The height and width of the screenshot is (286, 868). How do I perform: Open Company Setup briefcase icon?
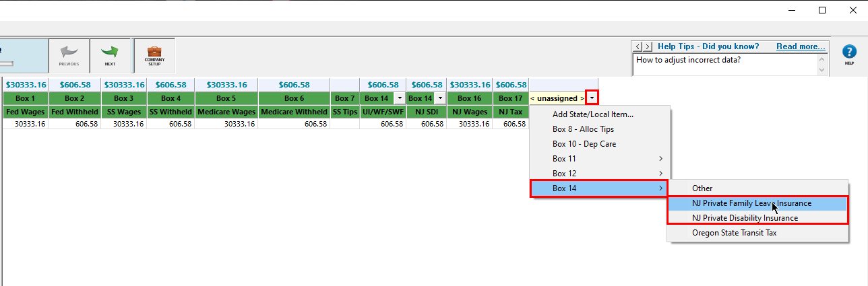click(154, 54)
